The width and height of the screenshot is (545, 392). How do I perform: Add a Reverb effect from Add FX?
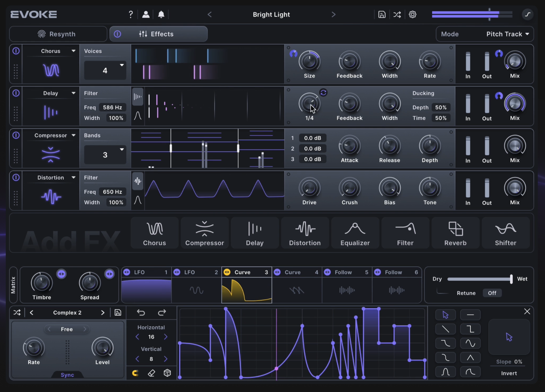[x=455, y=233]
